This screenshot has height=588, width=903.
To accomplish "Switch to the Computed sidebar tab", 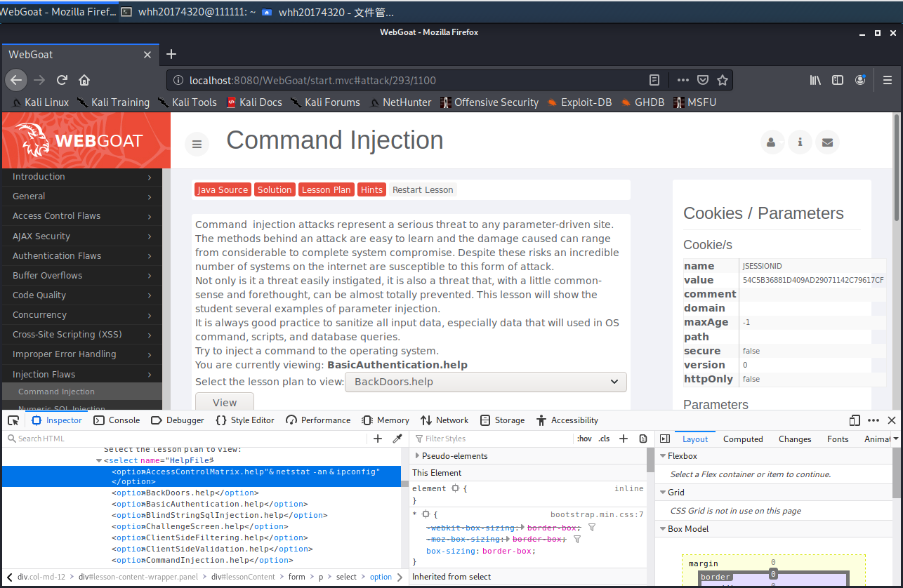I will [x=743, y=439].
